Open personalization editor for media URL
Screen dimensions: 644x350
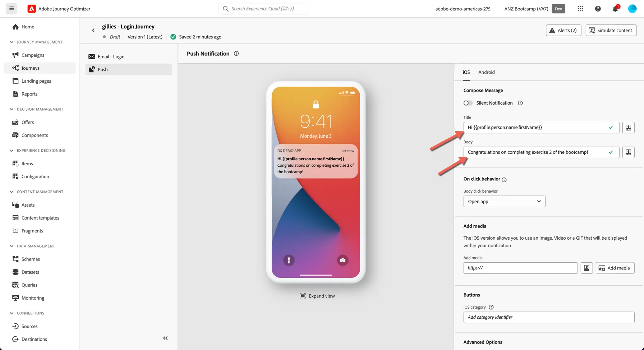pos(586,268)
